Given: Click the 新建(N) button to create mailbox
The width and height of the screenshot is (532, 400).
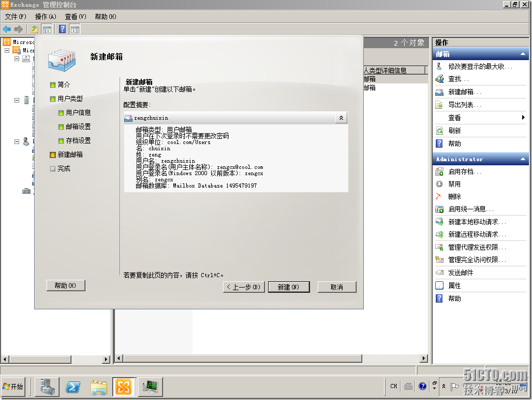Looking at the screenshot, I should pos(289,287).
